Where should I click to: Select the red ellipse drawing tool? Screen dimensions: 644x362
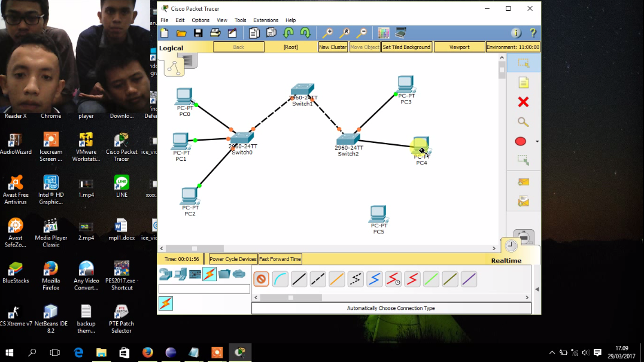[520, 141]
